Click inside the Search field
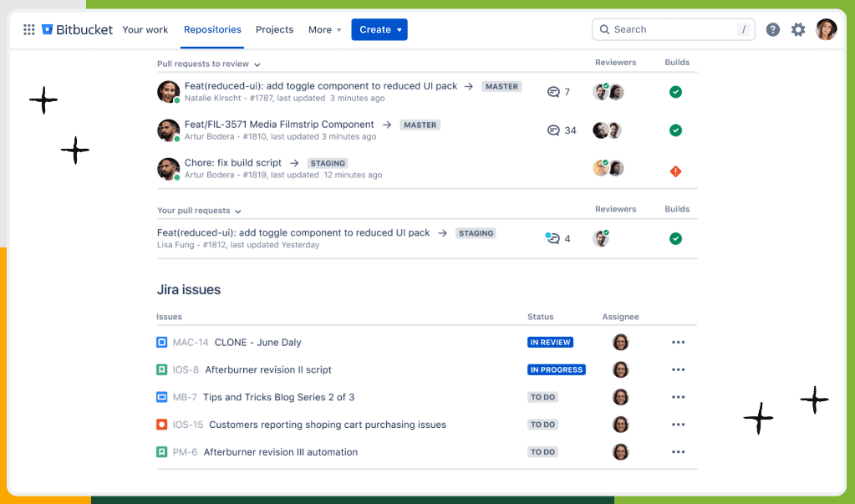 point(673,30)
